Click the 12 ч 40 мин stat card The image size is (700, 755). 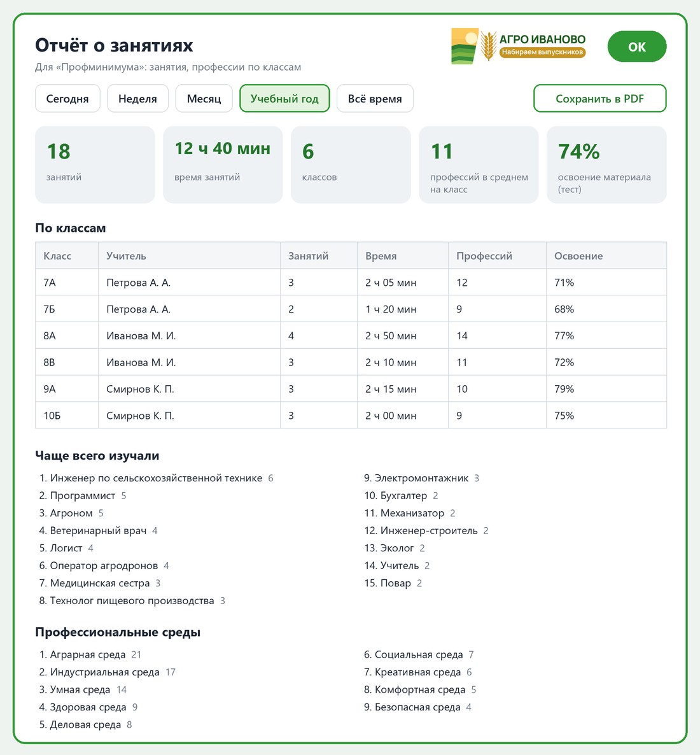coord(223,165)
